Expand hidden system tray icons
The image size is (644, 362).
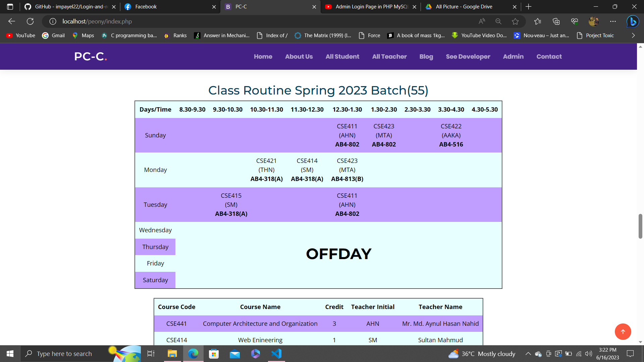point(528,354)
